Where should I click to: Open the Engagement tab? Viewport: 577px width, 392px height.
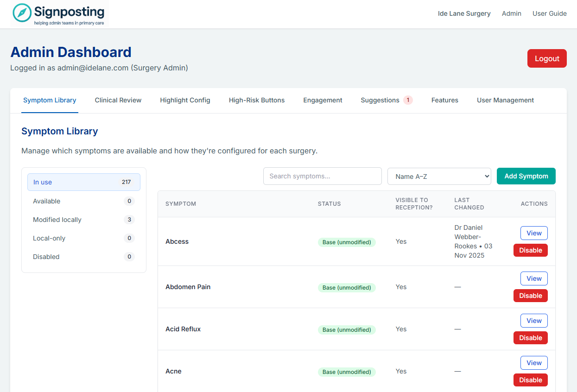click(x=323, y=100)
